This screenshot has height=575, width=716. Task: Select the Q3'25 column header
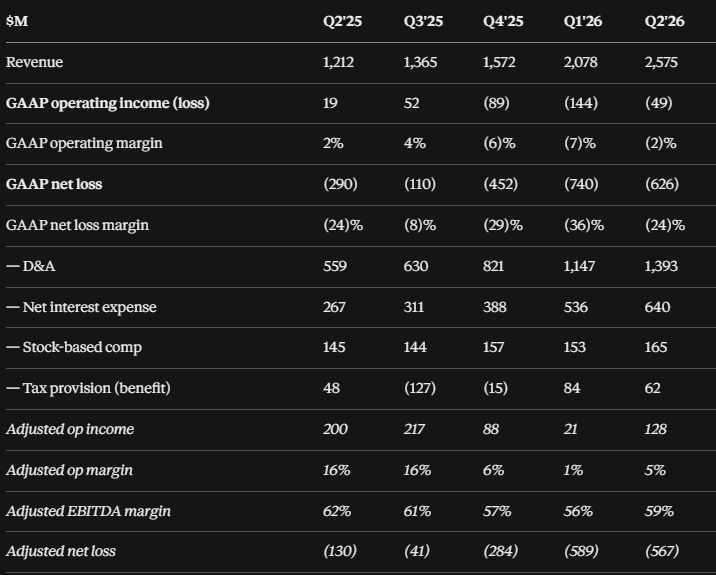coord(423,21)
